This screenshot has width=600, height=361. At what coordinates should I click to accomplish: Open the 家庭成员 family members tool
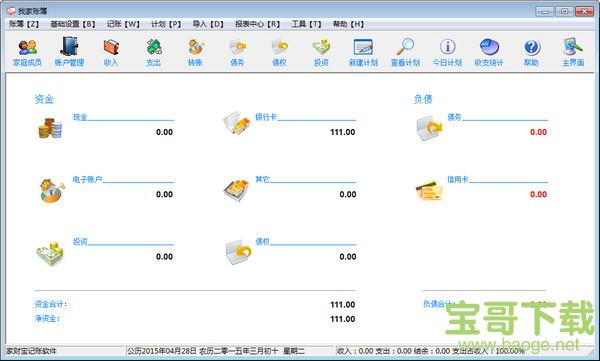click(x=27, y=52)
